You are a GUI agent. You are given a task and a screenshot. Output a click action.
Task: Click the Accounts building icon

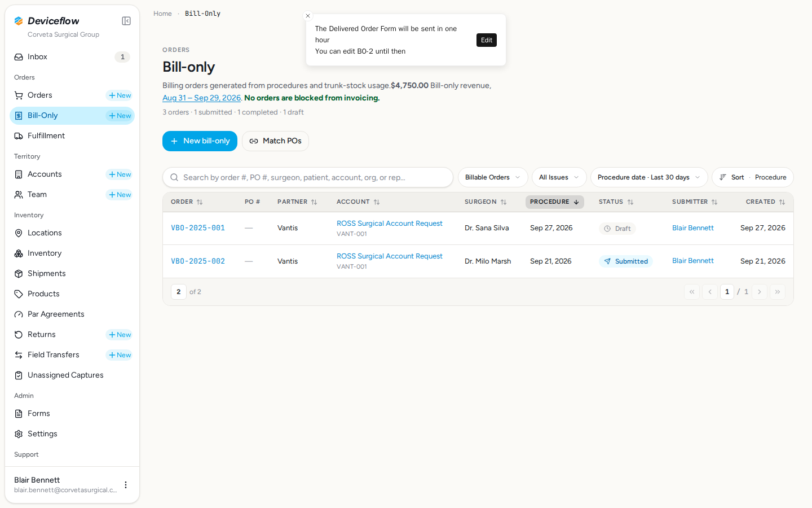click(19, 174)
